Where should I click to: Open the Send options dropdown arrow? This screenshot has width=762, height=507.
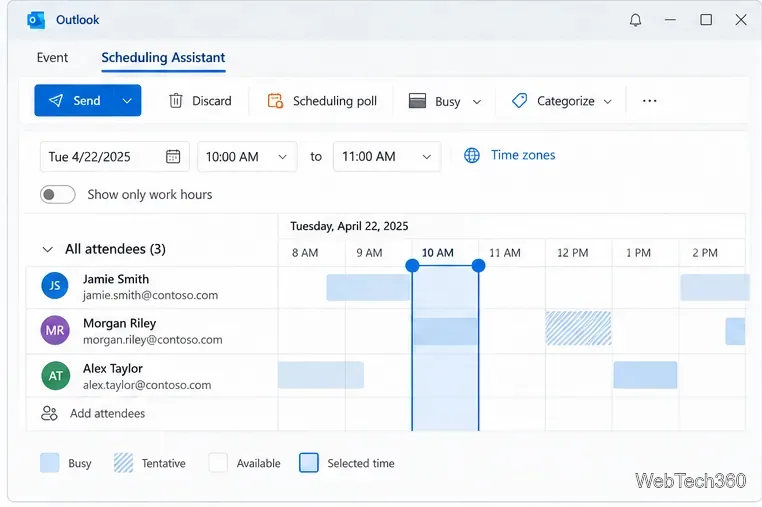(127, 101)
